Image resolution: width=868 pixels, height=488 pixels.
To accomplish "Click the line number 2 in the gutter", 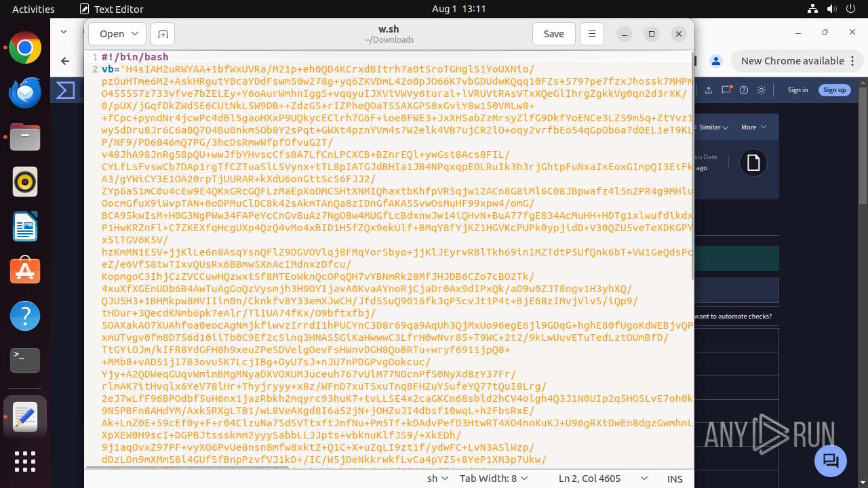I will coord(95,69).
